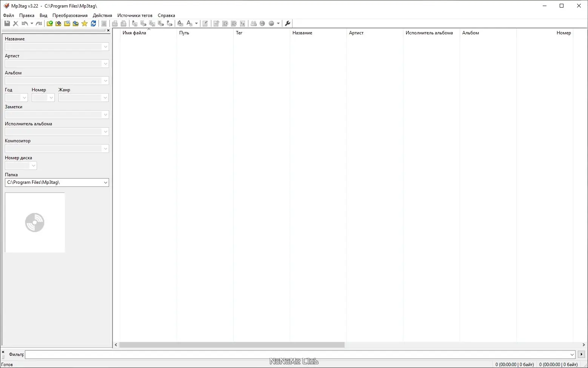Sort by the Тег column header

click(x=262, y=33)
